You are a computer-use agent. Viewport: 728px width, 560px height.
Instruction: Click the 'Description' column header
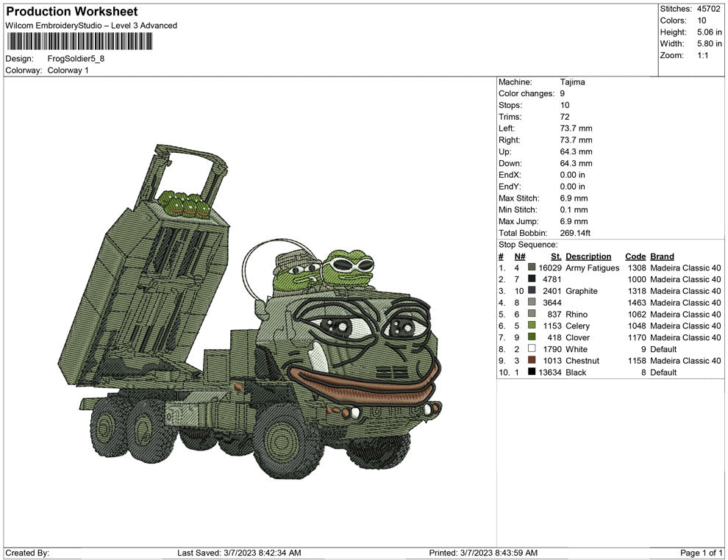point(588,256)
